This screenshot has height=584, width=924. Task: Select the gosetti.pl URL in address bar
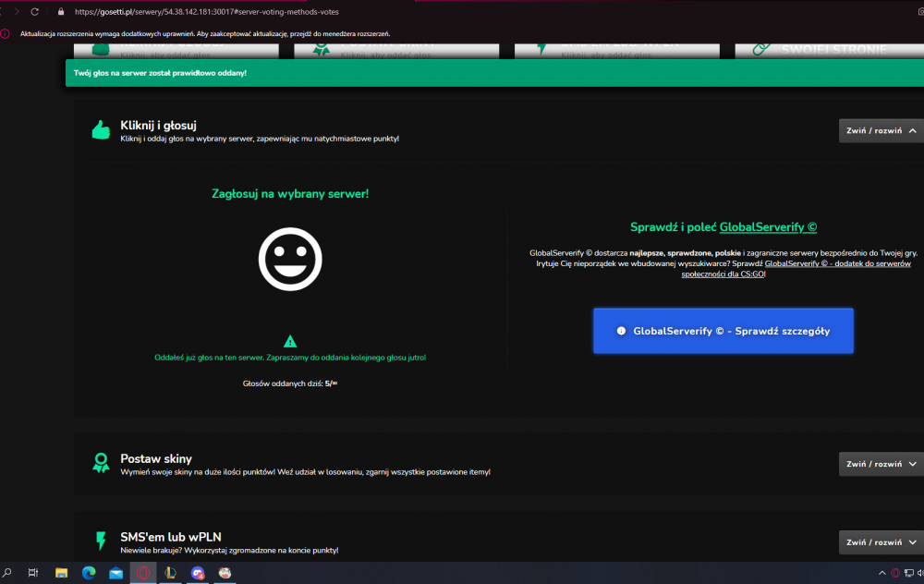coord(206,12)
